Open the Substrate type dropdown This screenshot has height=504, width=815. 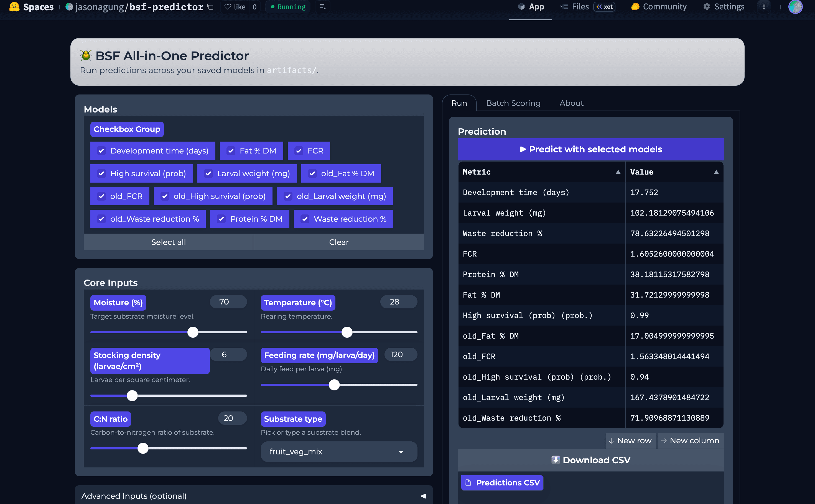[339, 452]
